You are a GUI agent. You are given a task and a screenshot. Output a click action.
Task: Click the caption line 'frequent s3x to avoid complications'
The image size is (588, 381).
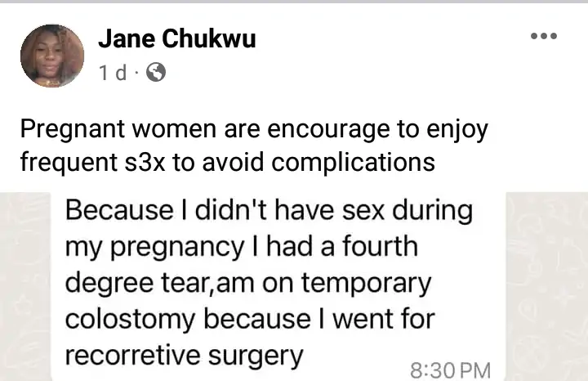[x=227, y=161]
